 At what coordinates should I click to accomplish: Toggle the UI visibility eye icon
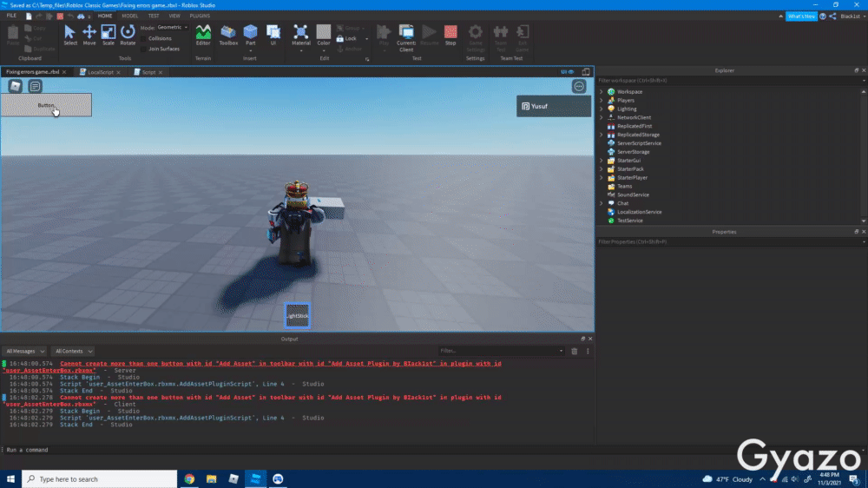[568, 72]
